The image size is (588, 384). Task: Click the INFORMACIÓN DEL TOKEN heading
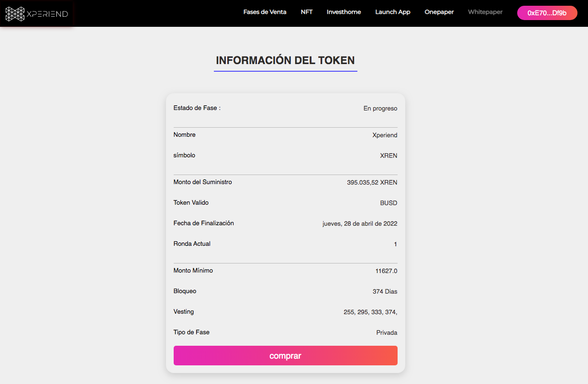[x=285, y=60]
